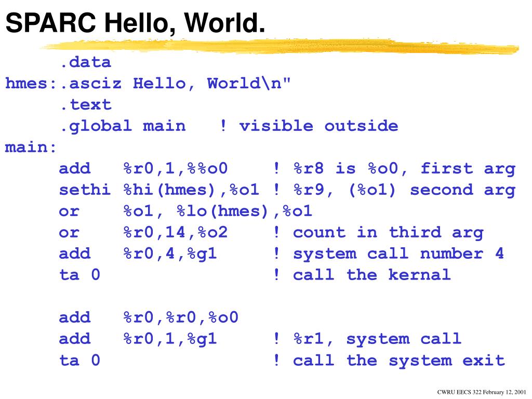Click comment '! %r8 is %o0, first arg'

point(395,169)
